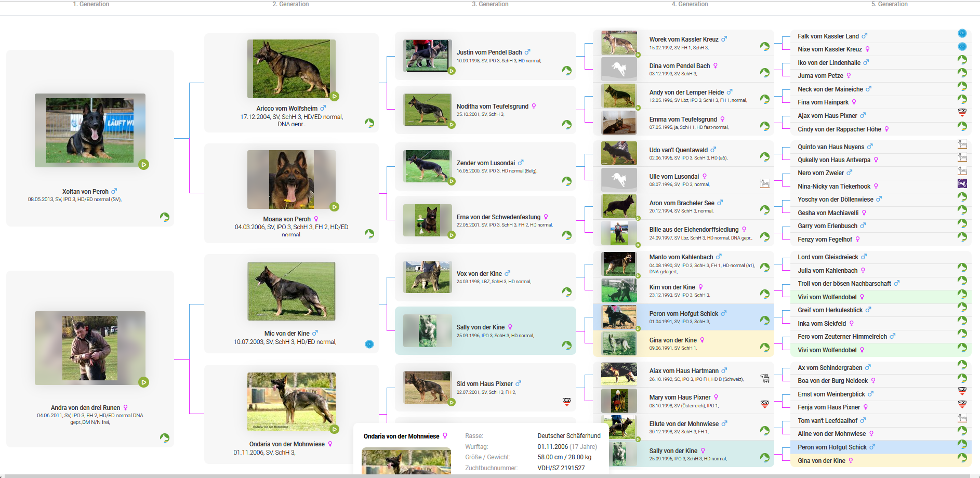The width and height of the screenshot is (980, 478).
Task: Click Vox von der Kine dog photo
Action: (428, 277)
